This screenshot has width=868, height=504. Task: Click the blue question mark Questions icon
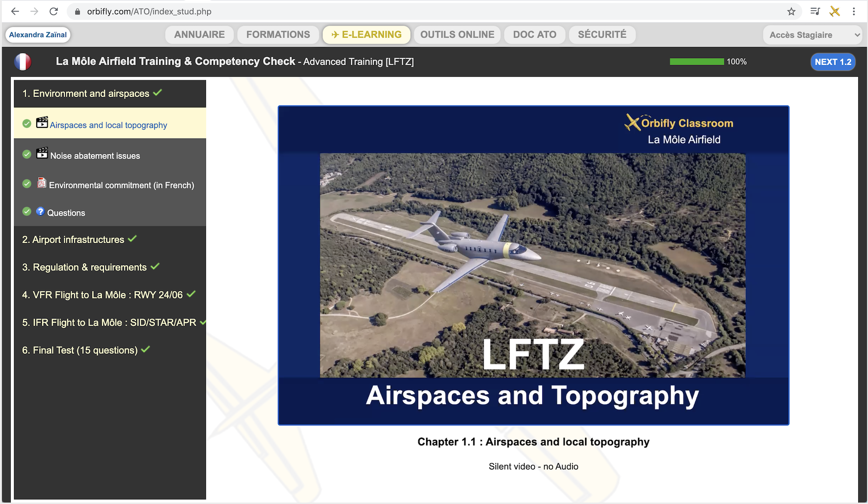click(x=40, y=212)
